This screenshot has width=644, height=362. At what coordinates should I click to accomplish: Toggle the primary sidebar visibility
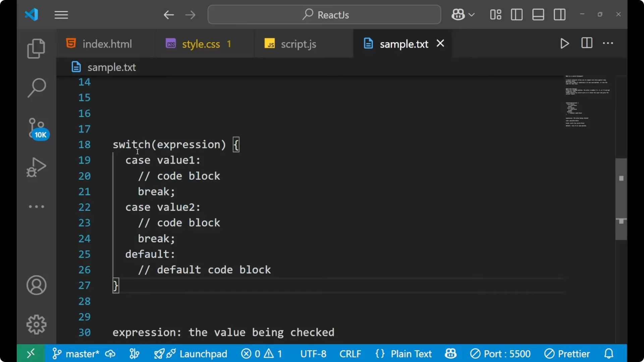point(517,14)
